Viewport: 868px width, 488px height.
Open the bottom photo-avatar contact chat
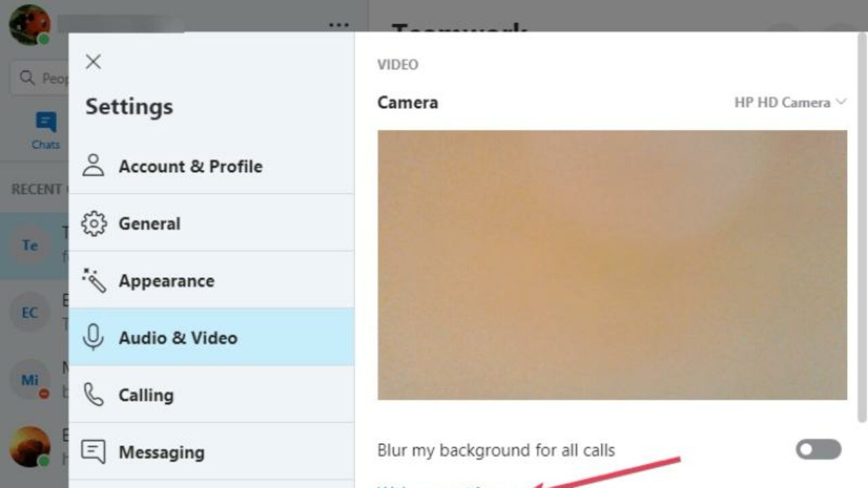click(30, 446)
